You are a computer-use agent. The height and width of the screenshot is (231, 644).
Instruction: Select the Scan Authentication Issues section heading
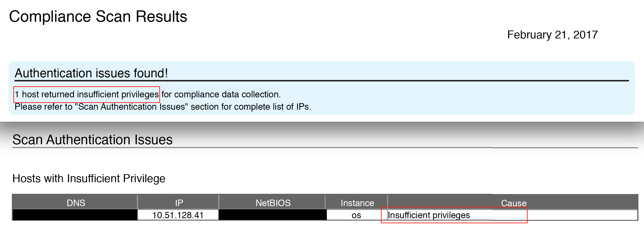(92, 140)
